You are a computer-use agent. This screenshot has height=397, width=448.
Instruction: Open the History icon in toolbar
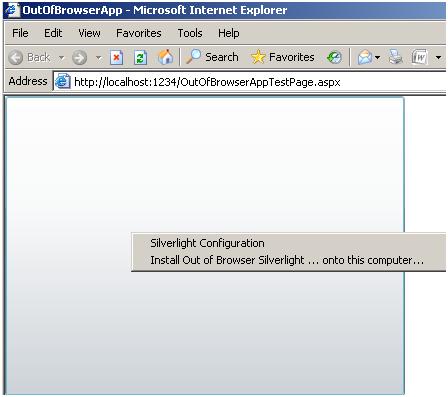(334, 57)
